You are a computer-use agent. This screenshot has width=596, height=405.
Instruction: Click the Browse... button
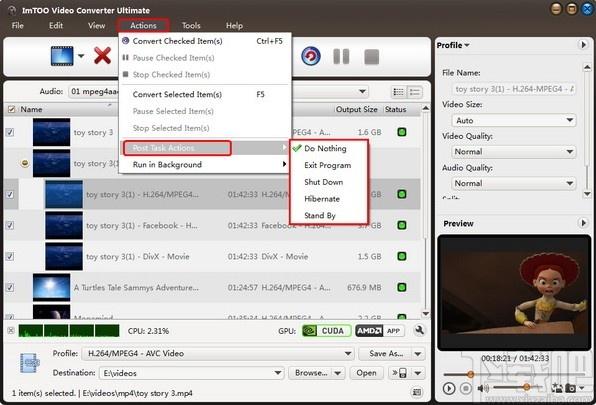[311, 373]
